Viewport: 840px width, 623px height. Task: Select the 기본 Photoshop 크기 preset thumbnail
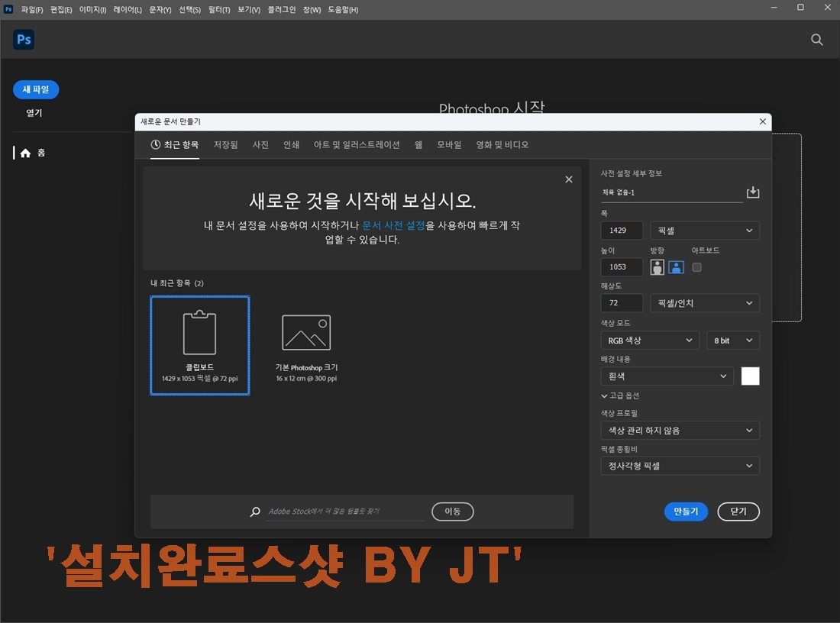(x=306, y=344)
